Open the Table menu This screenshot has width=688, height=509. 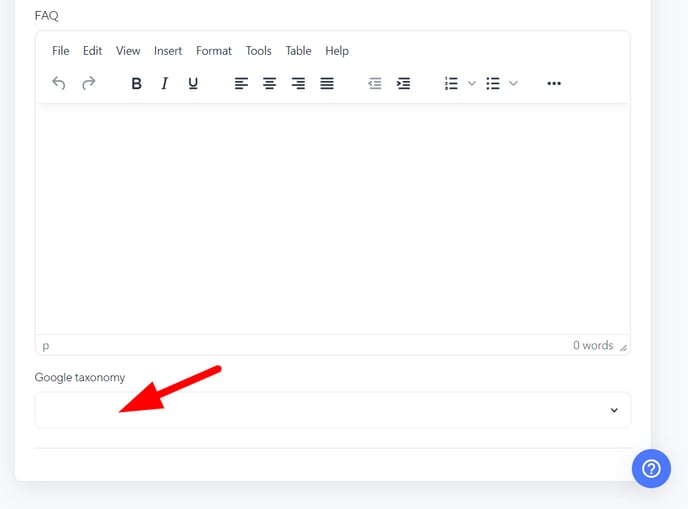pyautogui.click(x=298, y=51)
